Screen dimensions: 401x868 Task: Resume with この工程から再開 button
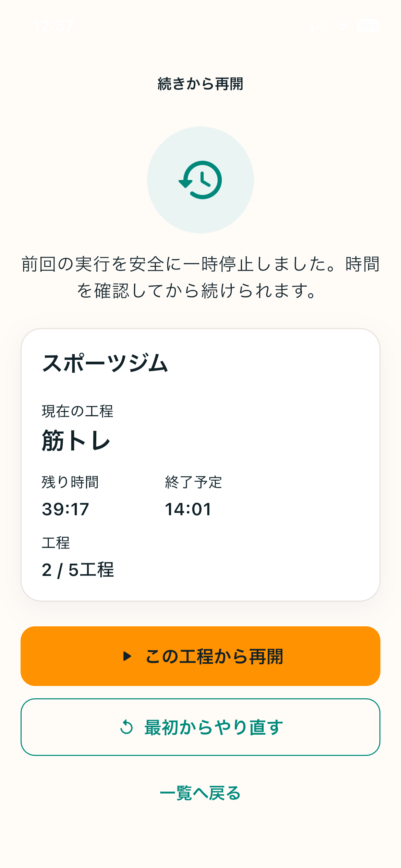click(200, 656)
